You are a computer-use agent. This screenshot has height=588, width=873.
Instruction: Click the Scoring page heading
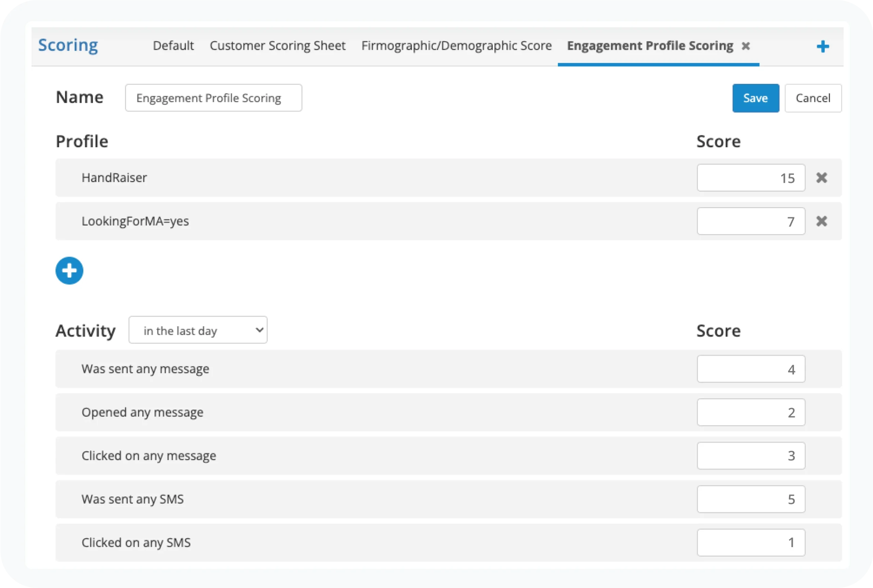tap(68, 45)
